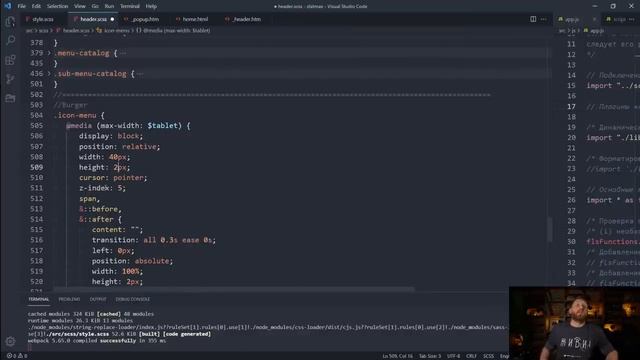Image resolution: width=640 pixels, height=360 pixels.
Task: Click '$tablet' variable on line 505
Action: point(162,126)
